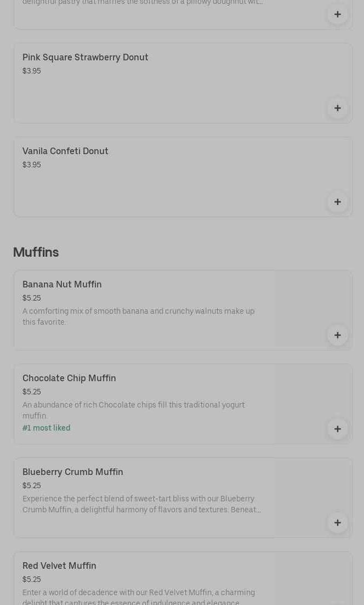
Task: Add Banana Nut Muffin with plus button
Action: coord(337,335)
